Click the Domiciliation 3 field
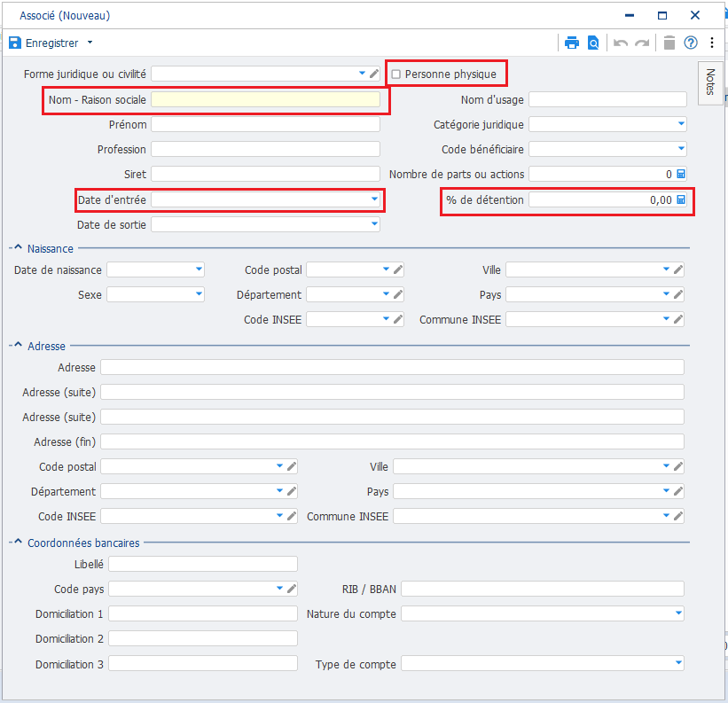Image resolution: width=728 pixels, height=703 pixels. point(203,663)
